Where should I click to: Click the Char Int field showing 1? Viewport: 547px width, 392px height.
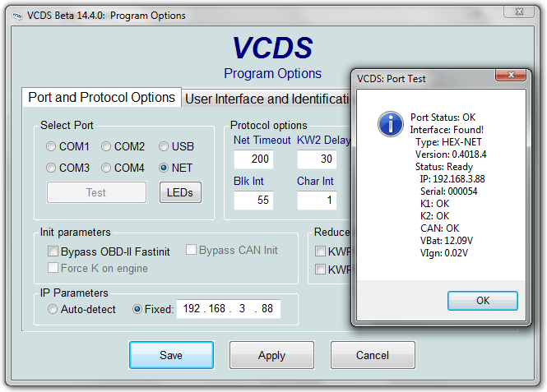coord(317,201)
